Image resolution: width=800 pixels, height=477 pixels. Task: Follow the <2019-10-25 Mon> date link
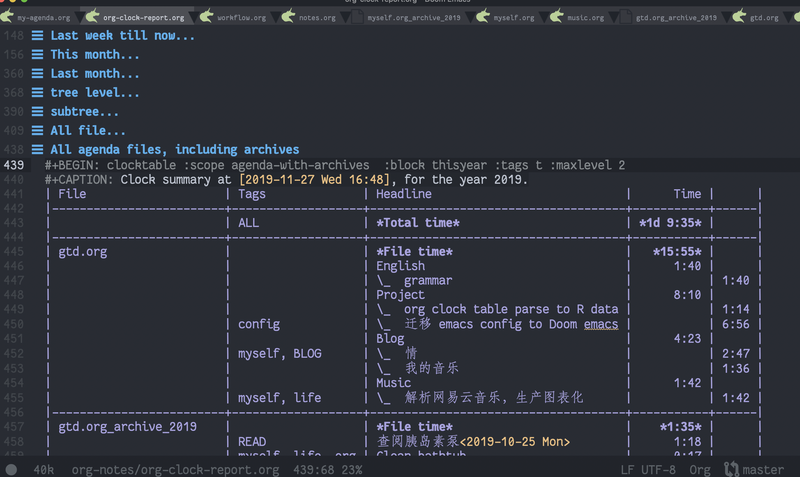[x=514, y=441]
